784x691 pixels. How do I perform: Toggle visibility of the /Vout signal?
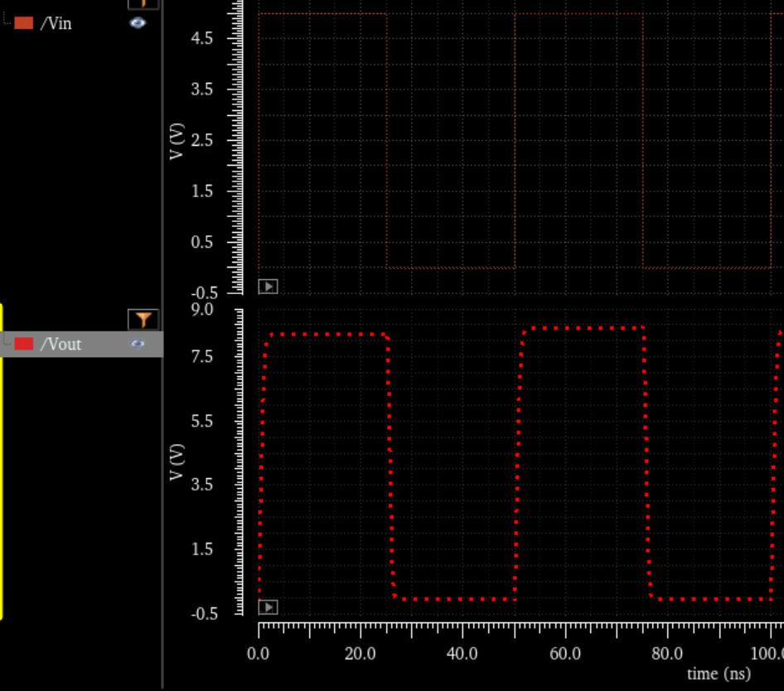pos(138,344)
